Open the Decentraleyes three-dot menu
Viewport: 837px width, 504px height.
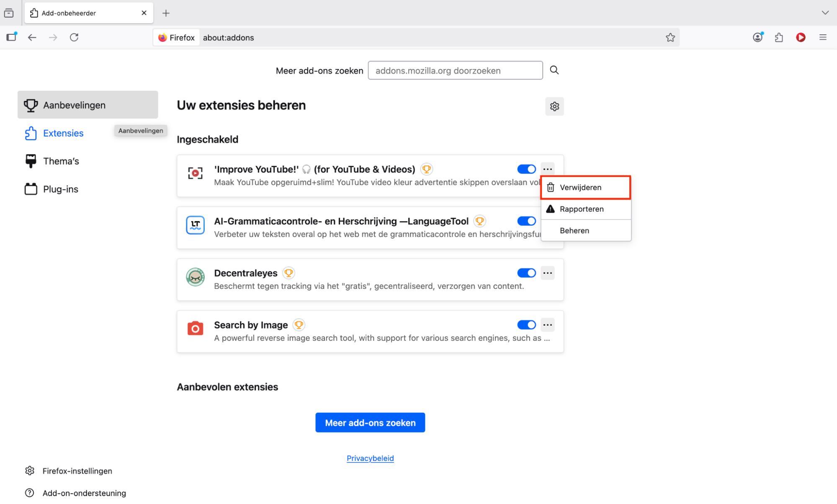click(547, 273)
